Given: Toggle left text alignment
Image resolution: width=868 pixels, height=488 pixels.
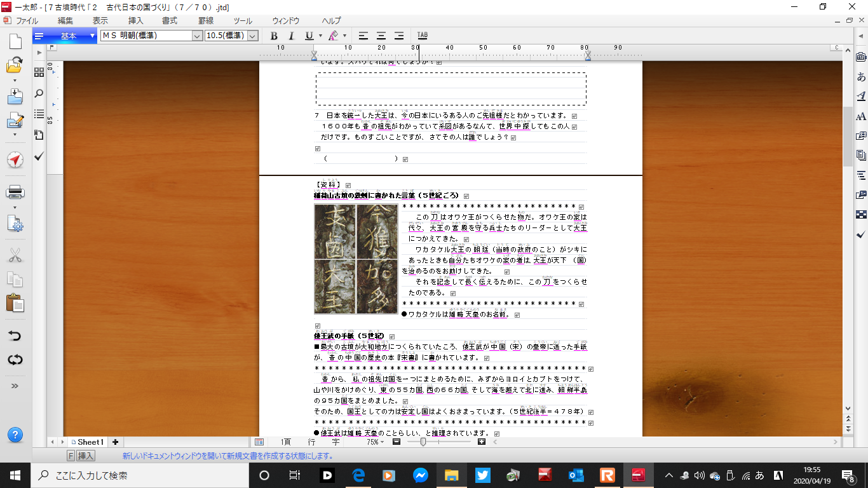Looking at the screenshot, I should click(x=363, y=36).
